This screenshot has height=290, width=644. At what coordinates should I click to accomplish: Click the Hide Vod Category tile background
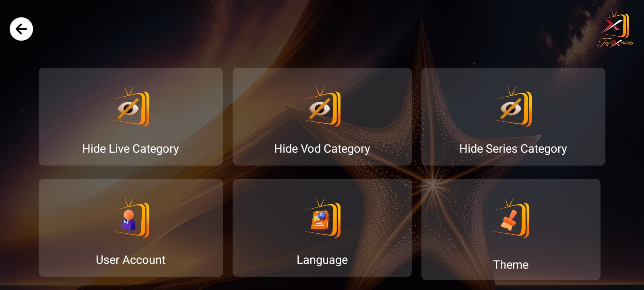pos(322,116)
